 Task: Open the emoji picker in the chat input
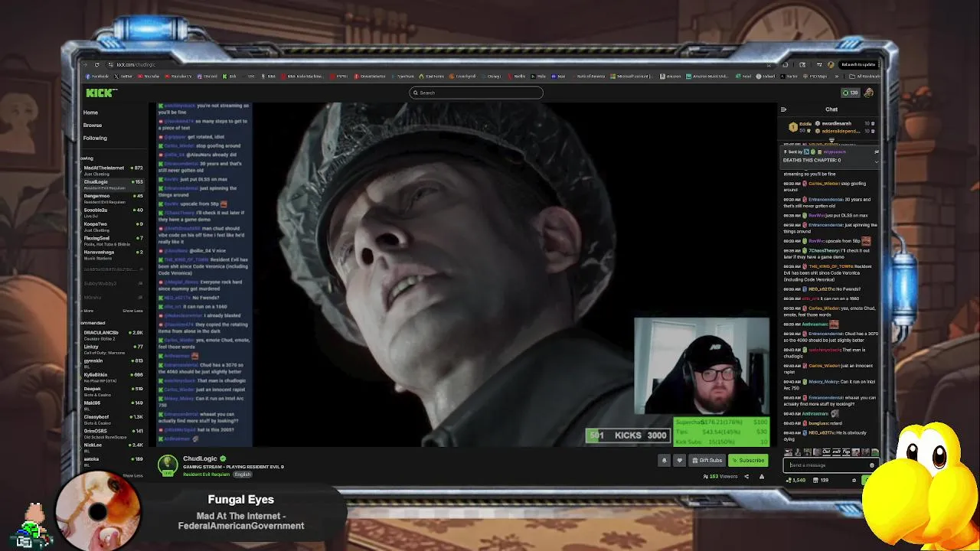coord(871,465)
